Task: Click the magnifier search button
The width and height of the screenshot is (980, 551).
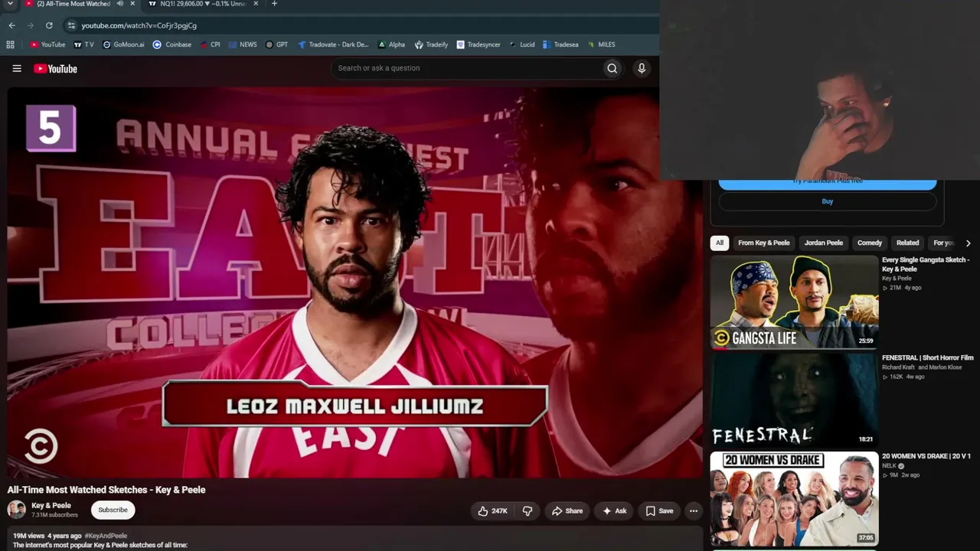Action: coord(612,68)
